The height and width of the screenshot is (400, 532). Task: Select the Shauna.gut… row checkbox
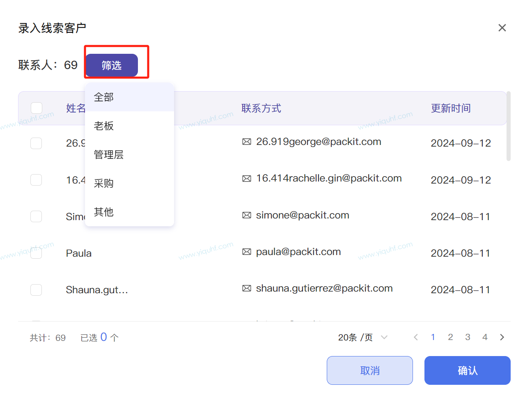(x=36, y=290)
